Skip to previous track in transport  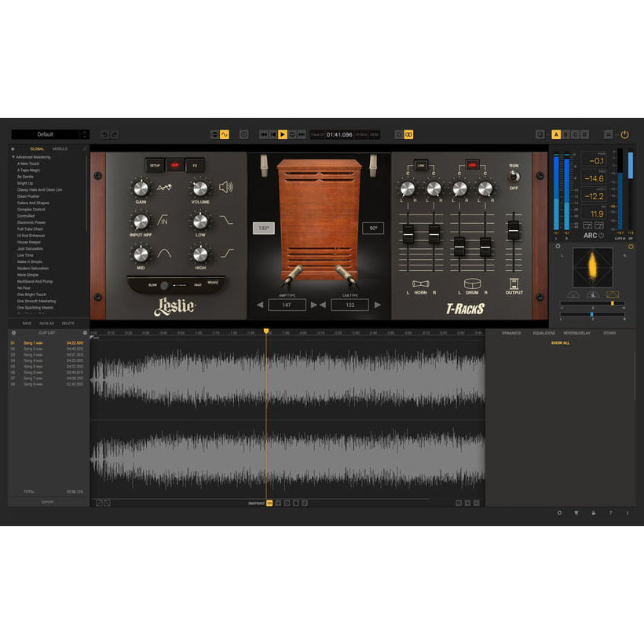(264, 134)
